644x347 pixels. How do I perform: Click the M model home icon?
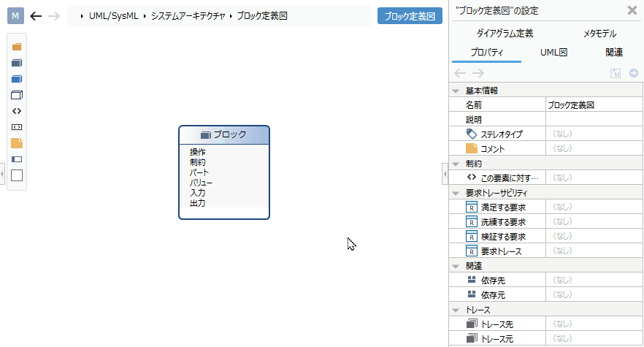(x=15, y=16)
